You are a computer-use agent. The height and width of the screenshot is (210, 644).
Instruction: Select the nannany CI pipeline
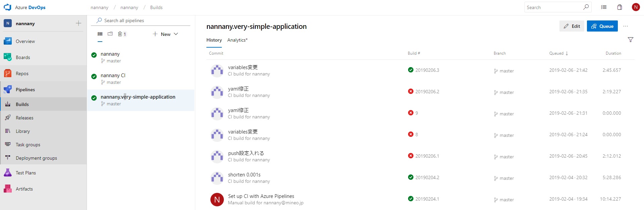point(113,75)
